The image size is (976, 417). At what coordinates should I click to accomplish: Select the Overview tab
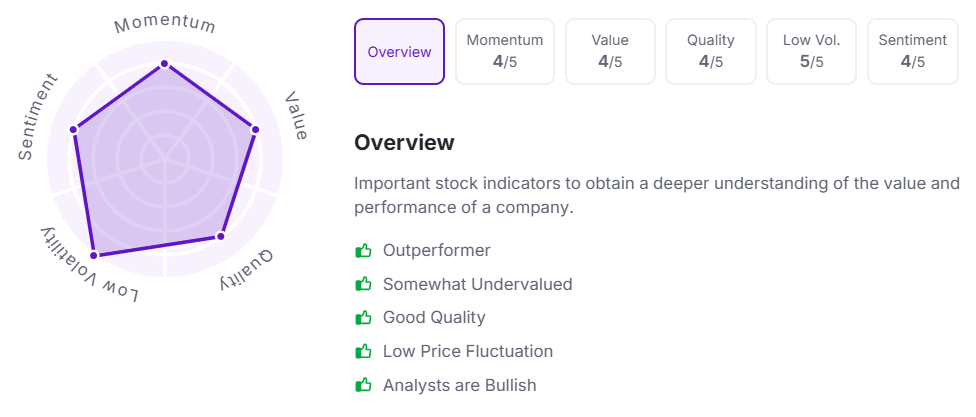coord(399,52)
